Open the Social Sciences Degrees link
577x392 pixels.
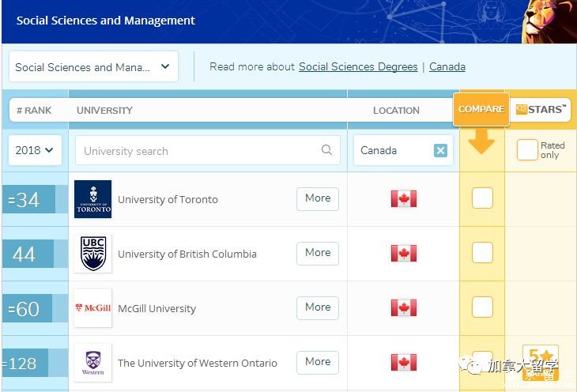[x=358, y=67]
